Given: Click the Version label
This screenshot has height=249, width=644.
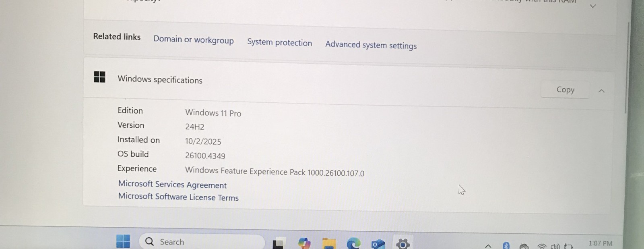Looking at the screenshot, I should pyautogui.click(x=131, y=125).
